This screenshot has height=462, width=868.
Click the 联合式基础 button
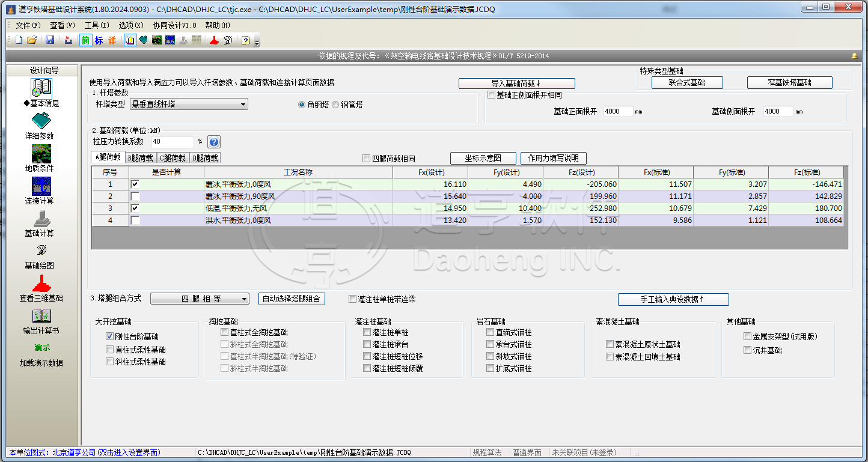[687, 83]
